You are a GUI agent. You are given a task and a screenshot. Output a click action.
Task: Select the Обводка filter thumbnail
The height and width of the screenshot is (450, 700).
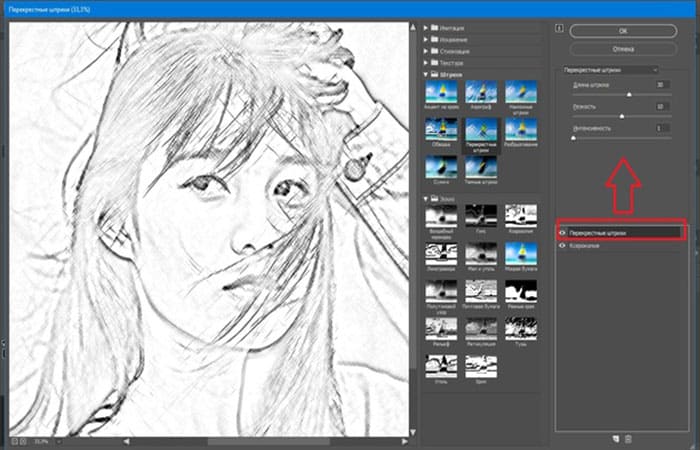pos(441,129)
